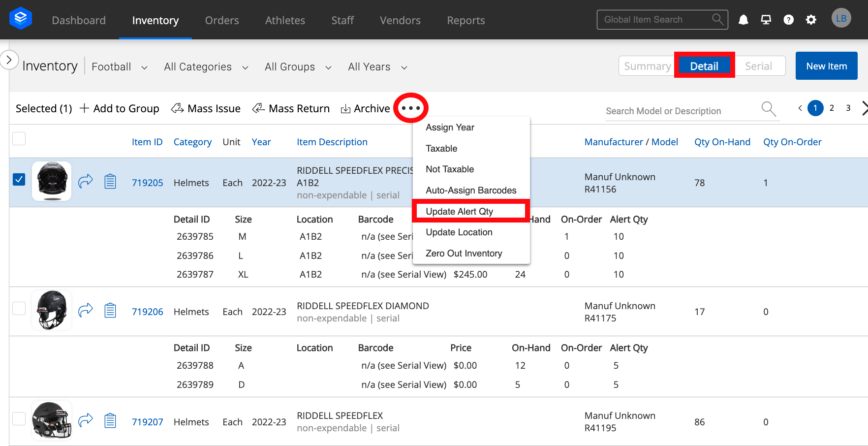Go to the Staff tab
868x446 pixels.
[342, 20]
